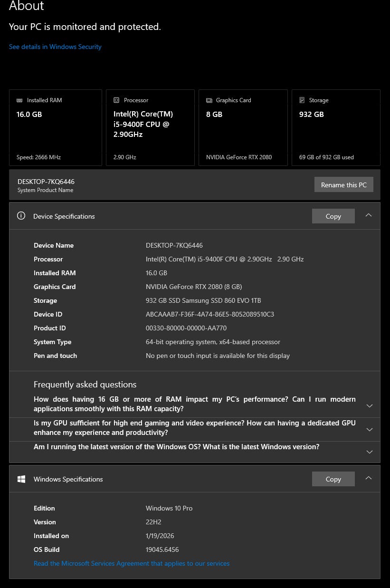The width and height of the screenshot is (390, 588).
Task: Click the Installed on date 1/19/2026
Action: [x=160, y=536]
